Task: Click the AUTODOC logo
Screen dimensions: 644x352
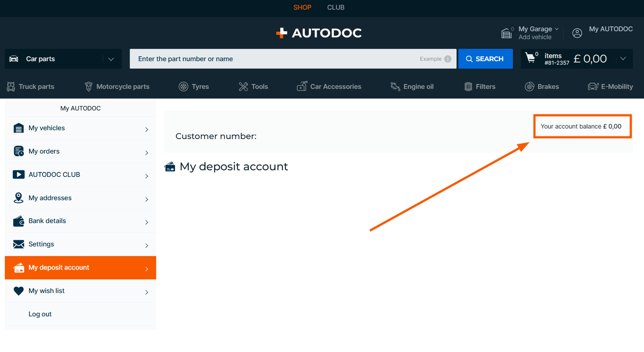Action: coord(318,33)
